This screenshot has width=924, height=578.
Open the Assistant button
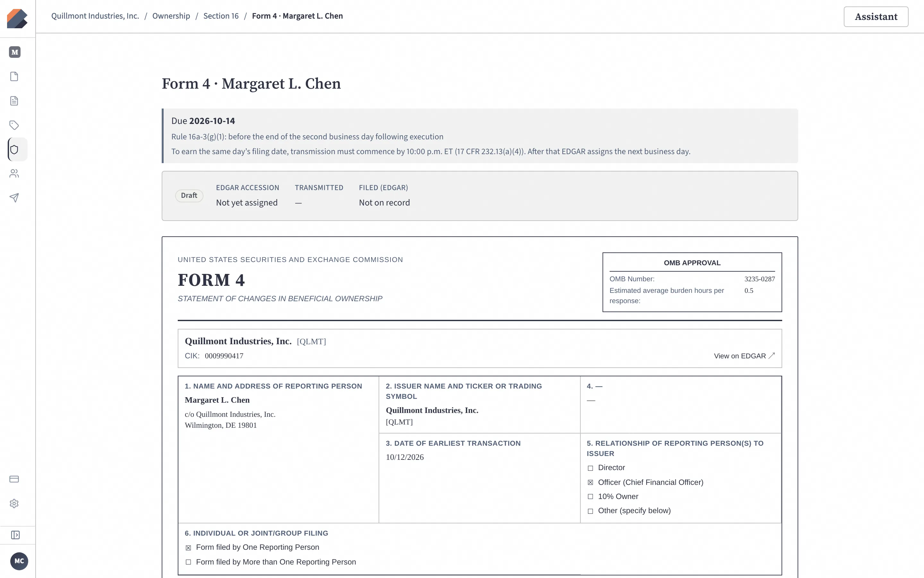876,16
